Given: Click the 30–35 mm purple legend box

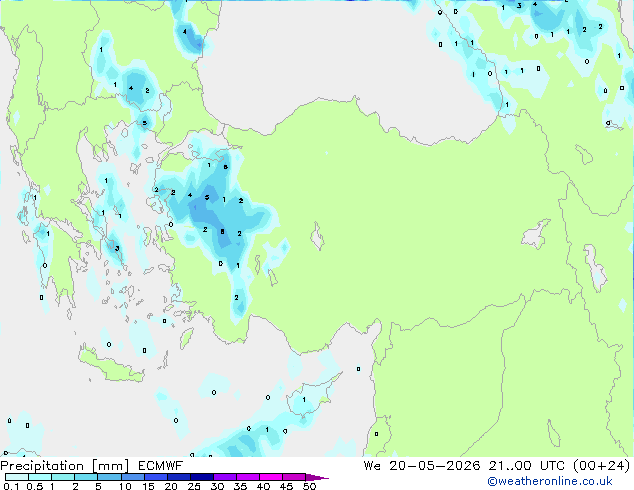Looking at the screenshot, I should pos(224,477).
